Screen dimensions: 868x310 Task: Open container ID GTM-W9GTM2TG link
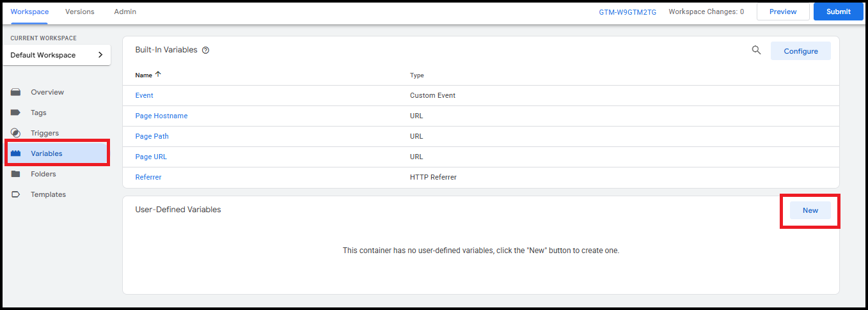[x=627, y=12]
